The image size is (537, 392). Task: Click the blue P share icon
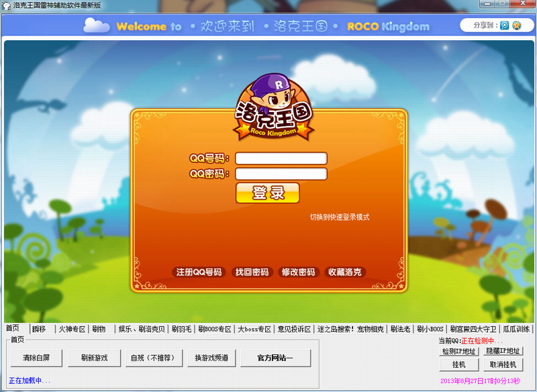coord(505,26)
